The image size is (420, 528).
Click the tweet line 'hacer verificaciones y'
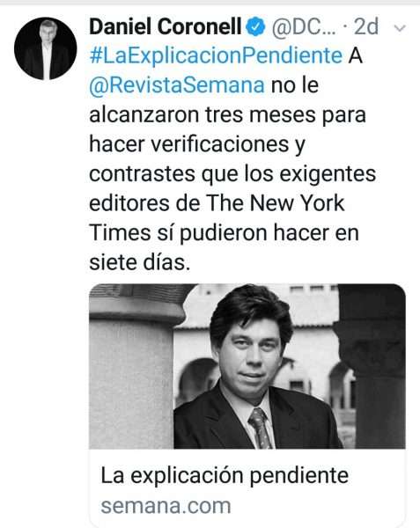pyautogui.click(x=197, y=145)
